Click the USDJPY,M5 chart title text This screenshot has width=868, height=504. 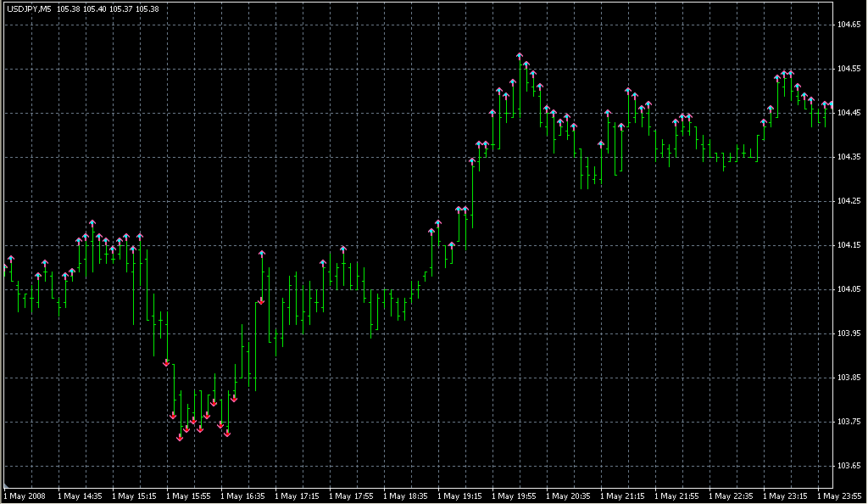(29, 8)
